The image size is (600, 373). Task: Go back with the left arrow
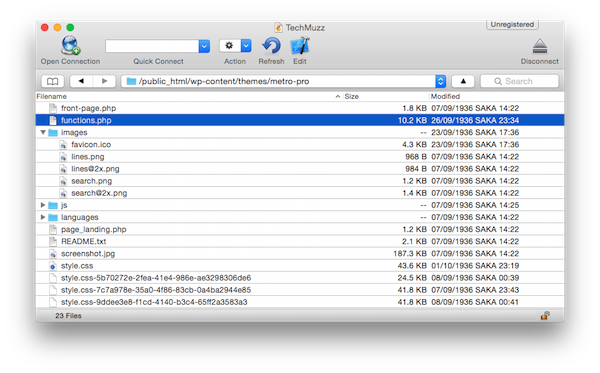(x=81, y=81)
